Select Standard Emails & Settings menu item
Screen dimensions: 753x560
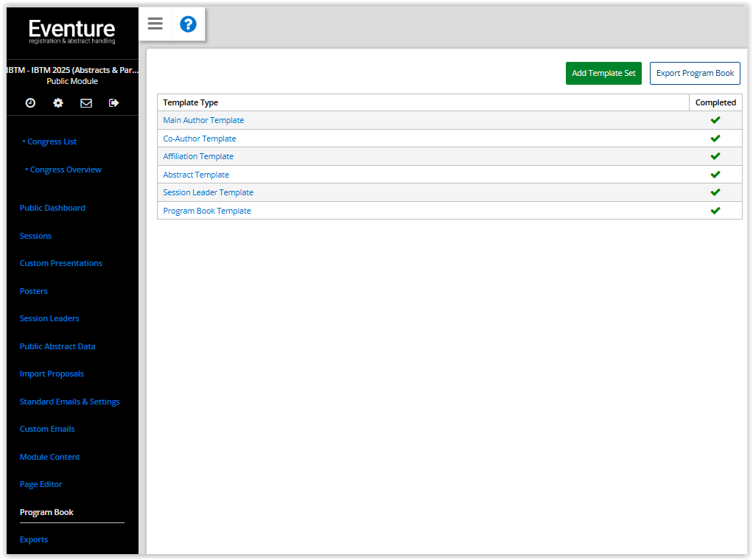[x=69, y=402]
